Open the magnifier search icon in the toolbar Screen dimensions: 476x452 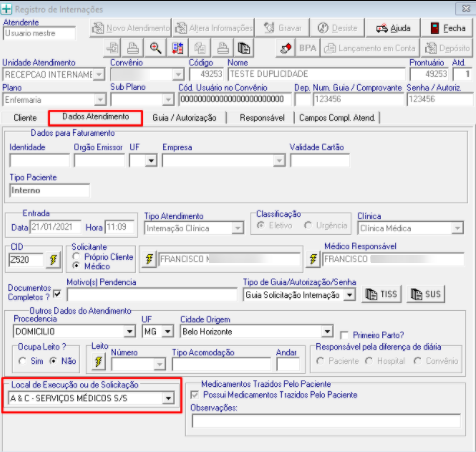coord(155,48)
